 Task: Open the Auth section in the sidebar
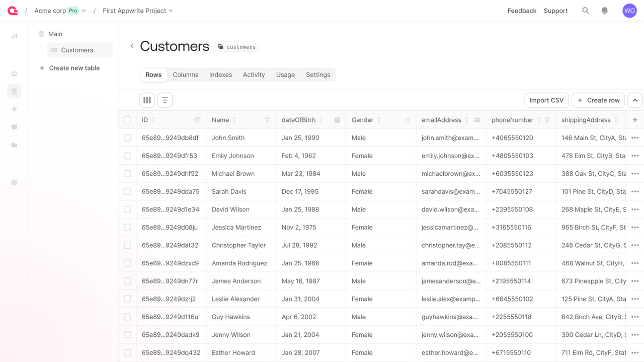pyautogui.click(x=14, y=73)
